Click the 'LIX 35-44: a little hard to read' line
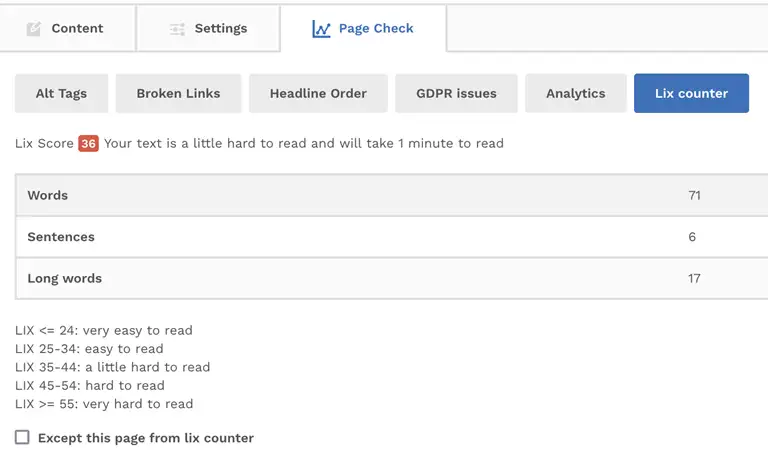The height and width of the screenshot is (456, 768). [113, 367]
